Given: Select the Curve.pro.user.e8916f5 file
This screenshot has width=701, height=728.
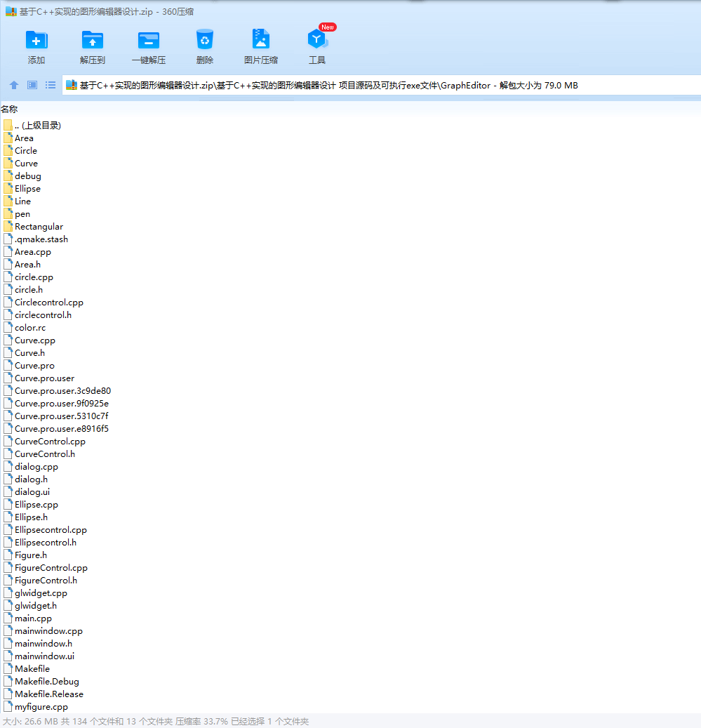Looking at the screenshot, I should click(x=56, y=429).
